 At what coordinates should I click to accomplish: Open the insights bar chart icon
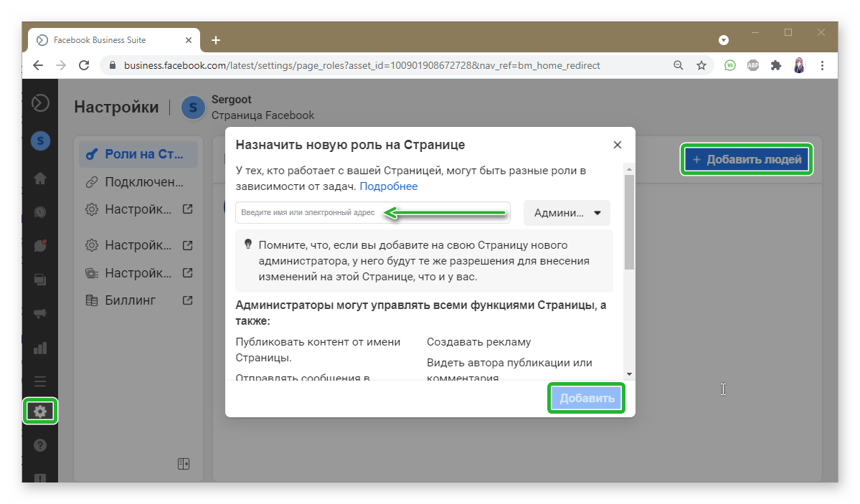click(x=40, y=348)
